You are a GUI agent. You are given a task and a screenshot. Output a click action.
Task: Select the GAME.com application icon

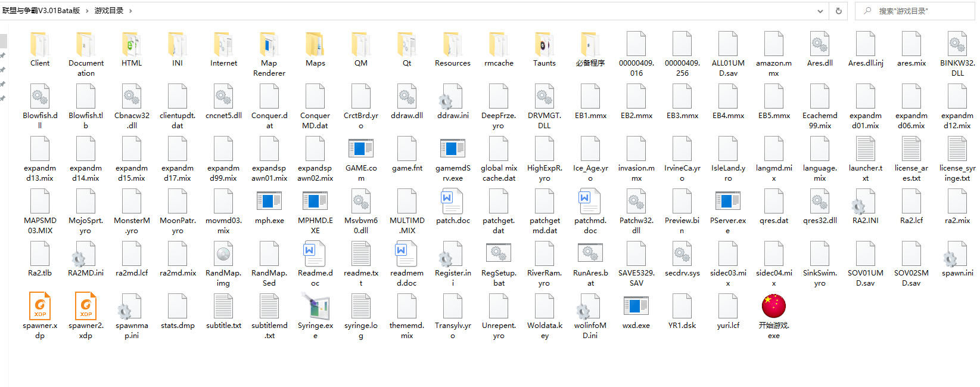361,148
